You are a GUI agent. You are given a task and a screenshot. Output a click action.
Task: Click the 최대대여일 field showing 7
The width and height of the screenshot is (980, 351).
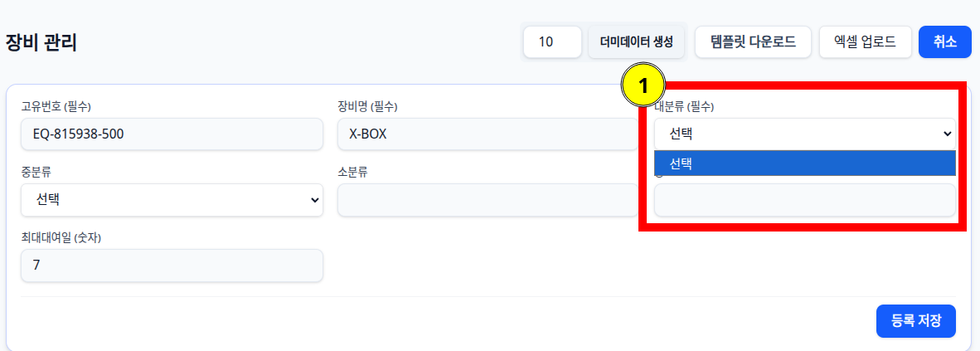point(172,266)
